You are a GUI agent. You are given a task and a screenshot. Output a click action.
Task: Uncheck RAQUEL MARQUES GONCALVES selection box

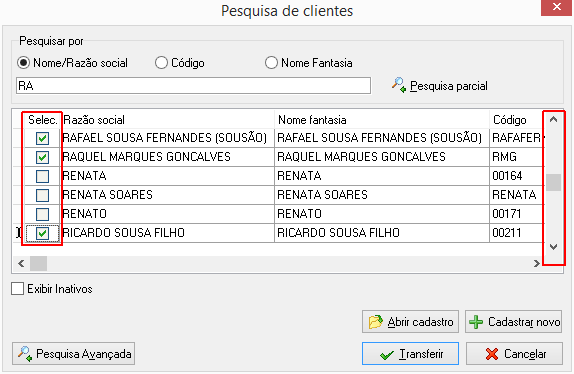42,157
